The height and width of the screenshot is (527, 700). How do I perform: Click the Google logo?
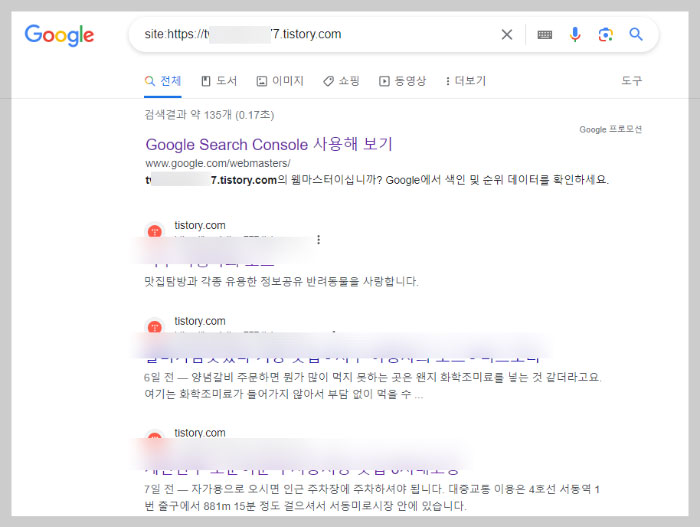click(59, 35)
